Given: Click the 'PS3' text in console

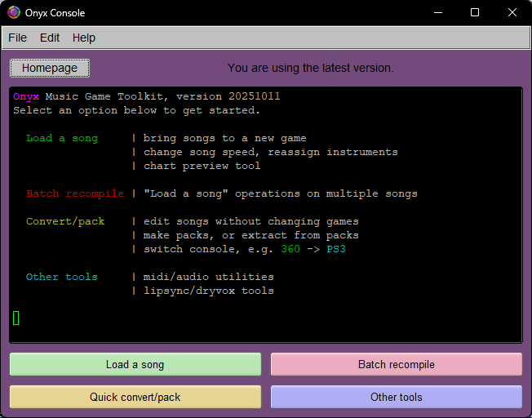Looking at the screenshot, I should [x=336, y=249].
